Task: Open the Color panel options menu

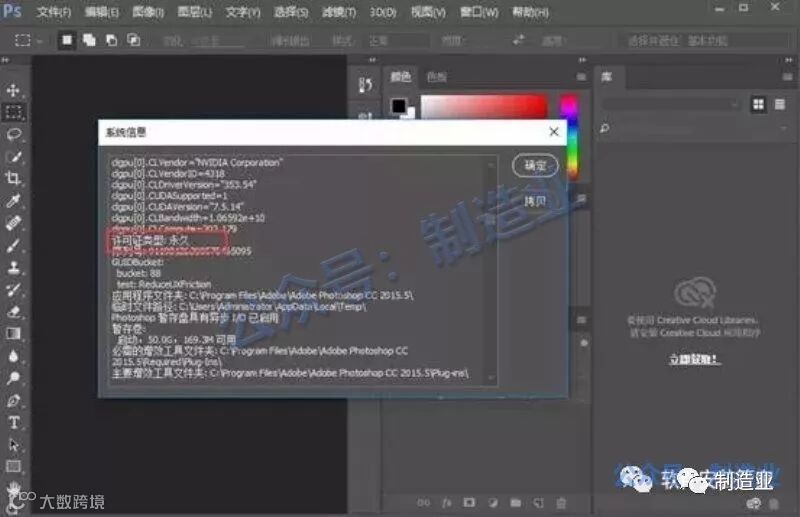Action: 581,77
